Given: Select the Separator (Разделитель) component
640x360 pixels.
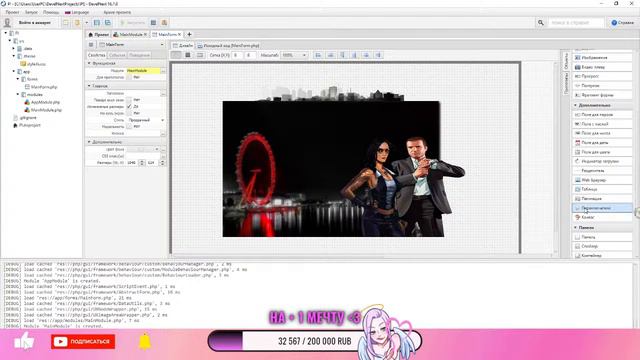Looking at the screenshot, I should [602, 171].
